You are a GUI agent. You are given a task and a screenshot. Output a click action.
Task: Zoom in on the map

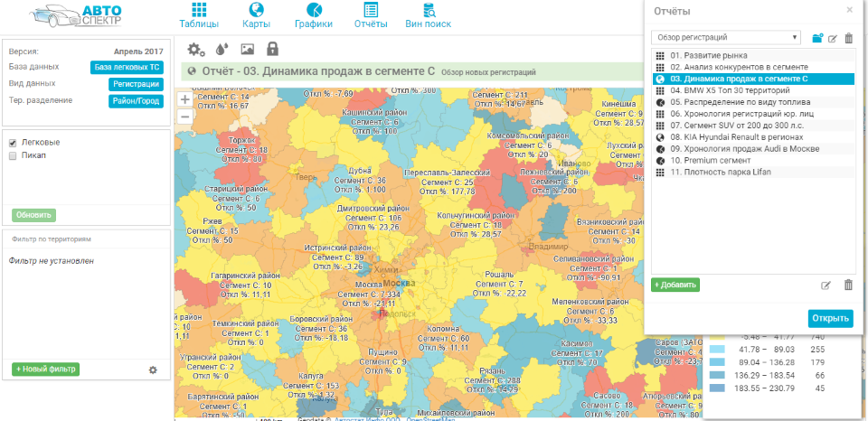[x=184, y=99]
